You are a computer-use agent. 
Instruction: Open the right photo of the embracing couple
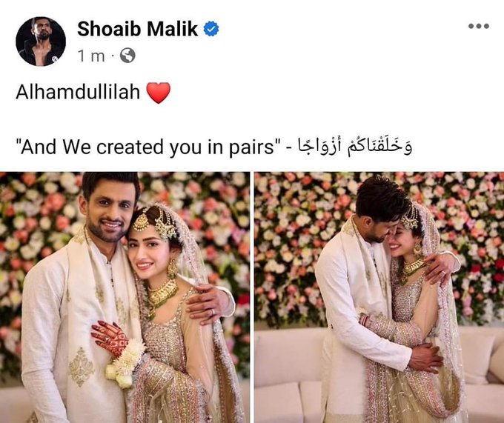[x=379, y=297]
